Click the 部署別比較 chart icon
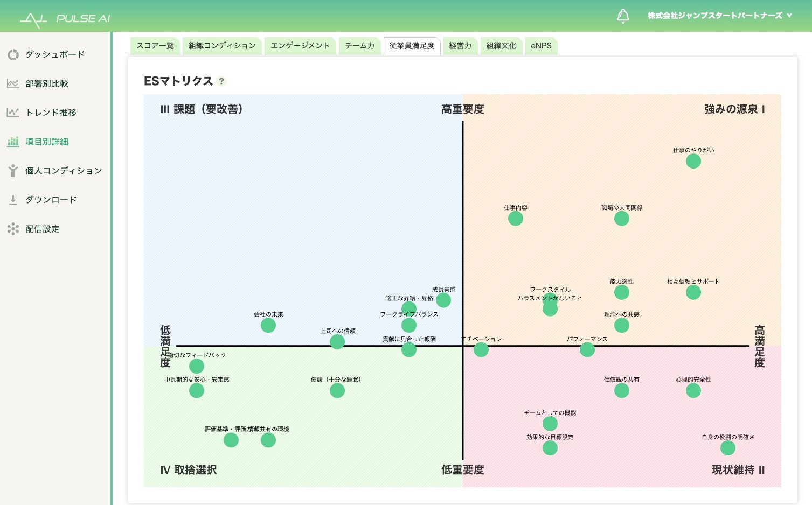This screenshot has height=505, width=812. click(x=13, y=83)
